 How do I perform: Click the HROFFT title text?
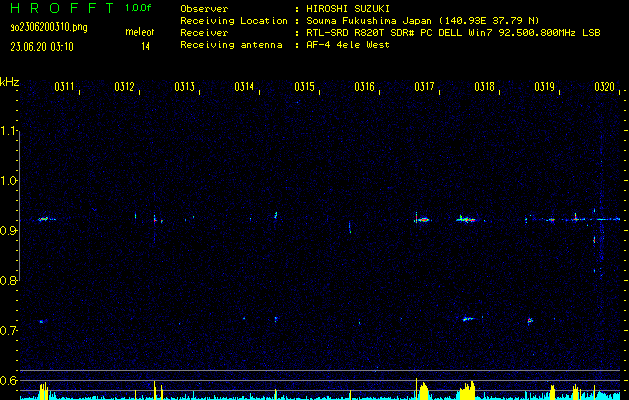(55, 8)
